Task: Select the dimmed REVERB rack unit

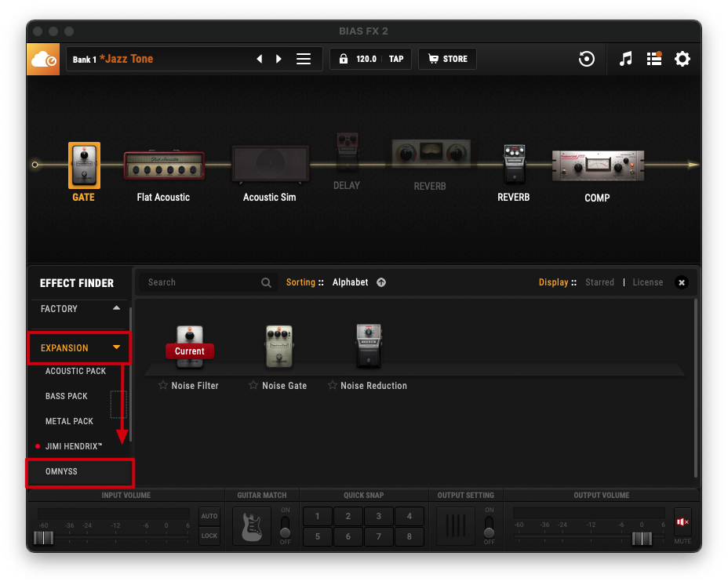Action: 431,154
